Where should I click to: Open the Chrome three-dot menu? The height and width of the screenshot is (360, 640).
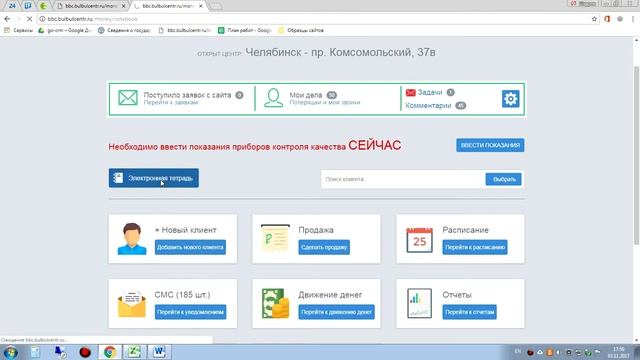point(633,19)
